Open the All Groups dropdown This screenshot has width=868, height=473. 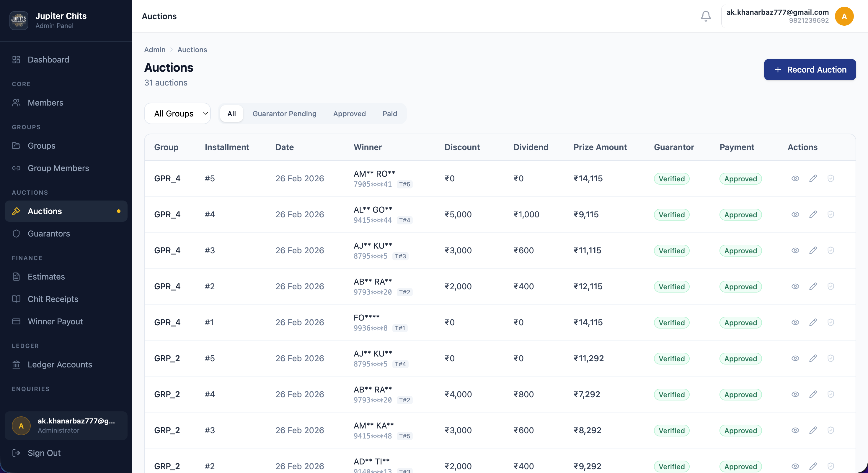tap(177, 114)
